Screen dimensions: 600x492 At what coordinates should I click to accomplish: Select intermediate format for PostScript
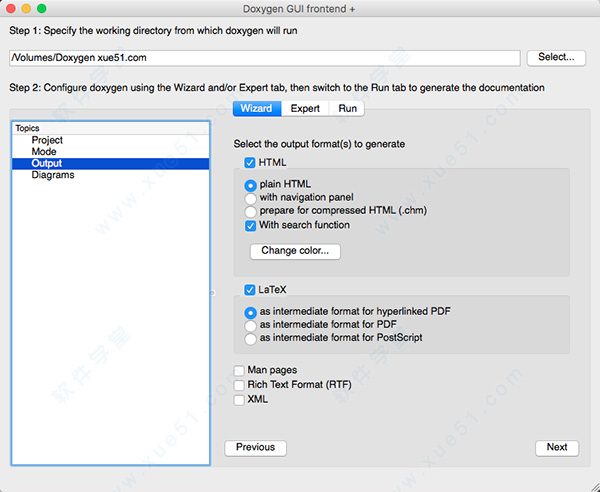(251, 338)
